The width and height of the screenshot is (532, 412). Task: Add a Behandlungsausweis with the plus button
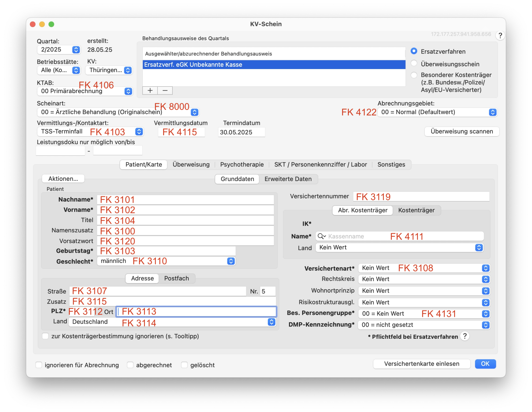click(150, 90)
